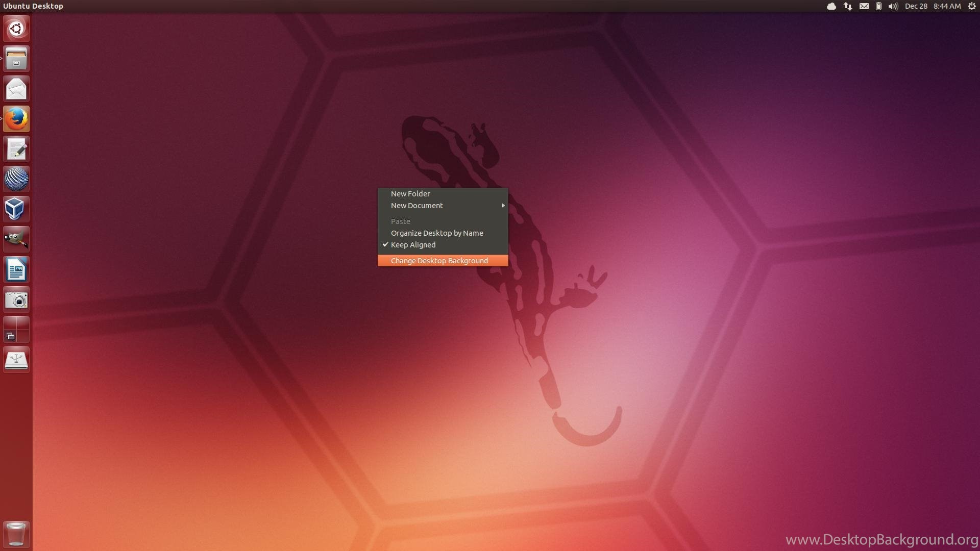Image resolution: width=980 pixels, height=551 pixels.
Task: Launch the GIMP image editor
Action: 16,239
